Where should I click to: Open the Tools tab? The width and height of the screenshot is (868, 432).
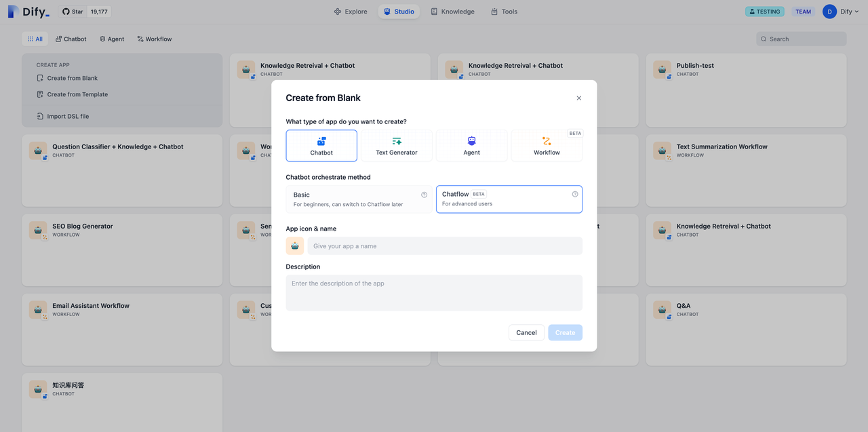pyautogui.click(x=504, y=12)
